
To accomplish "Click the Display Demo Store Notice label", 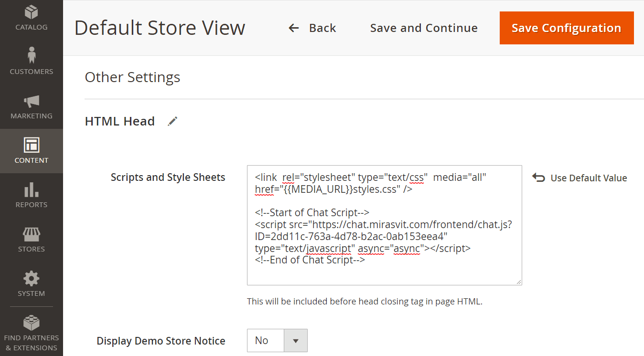I will click(x=161, y=341).
